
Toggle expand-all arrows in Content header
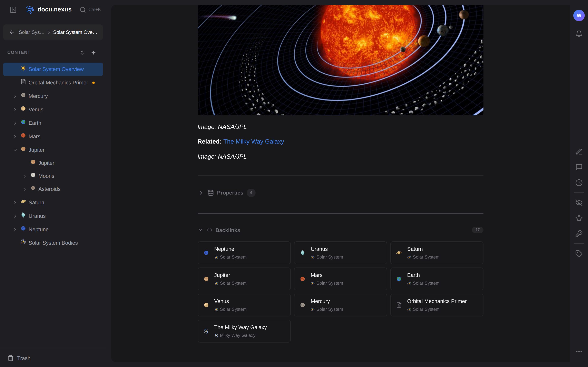tap(82, 53)
